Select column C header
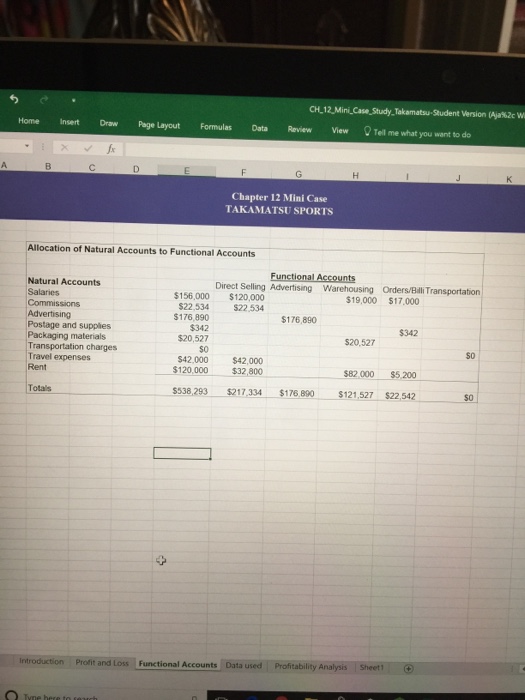Viewport: 525px width, 700px height. coord(92,168)
